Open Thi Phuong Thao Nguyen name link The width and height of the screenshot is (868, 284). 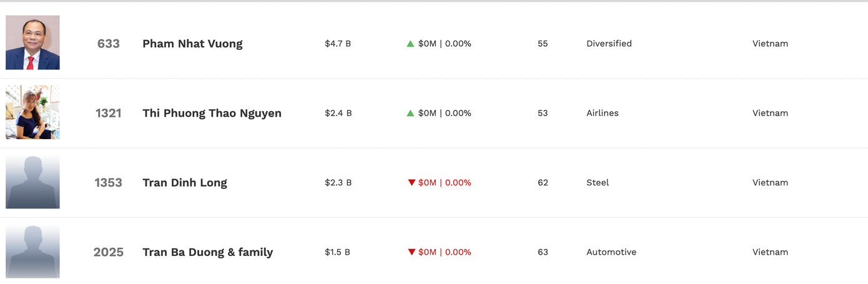coord(212,113)
